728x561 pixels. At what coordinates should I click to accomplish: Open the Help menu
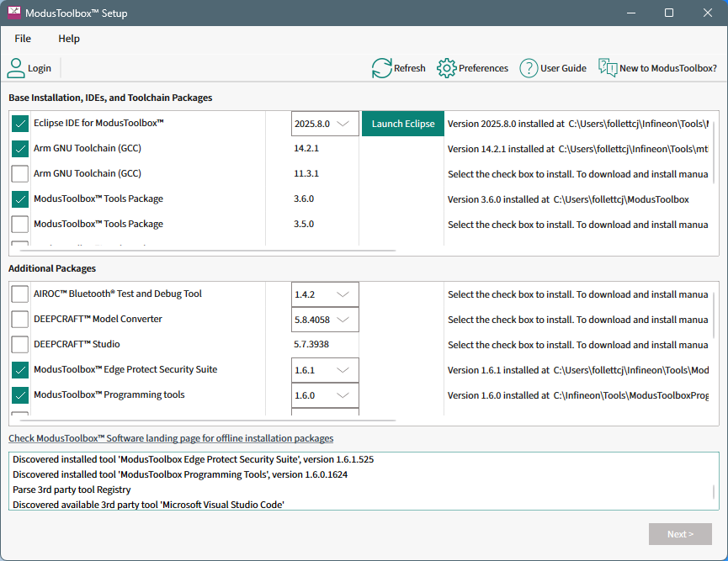coord(69,39)
